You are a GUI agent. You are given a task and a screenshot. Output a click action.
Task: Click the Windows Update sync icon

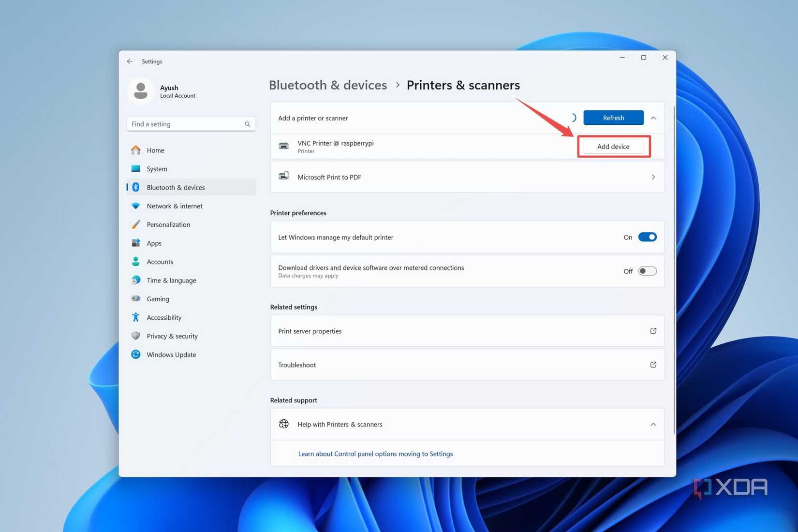(136, 355)
